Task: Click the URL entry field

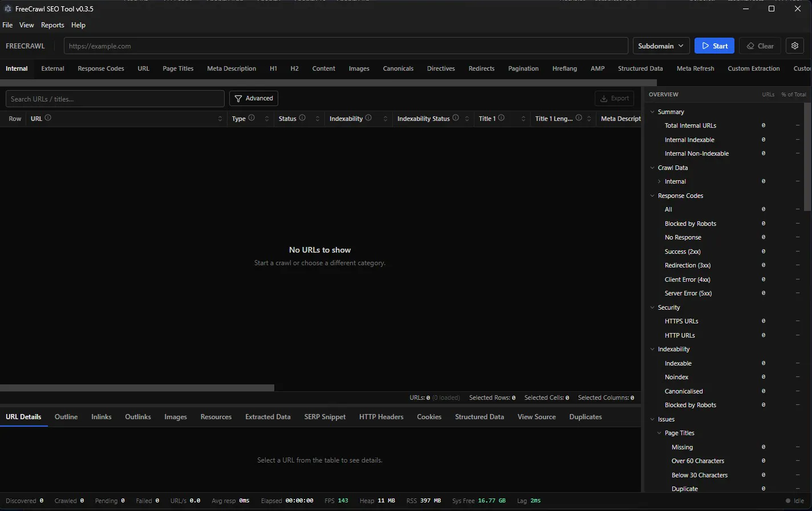Action: [x=346, y=46]
